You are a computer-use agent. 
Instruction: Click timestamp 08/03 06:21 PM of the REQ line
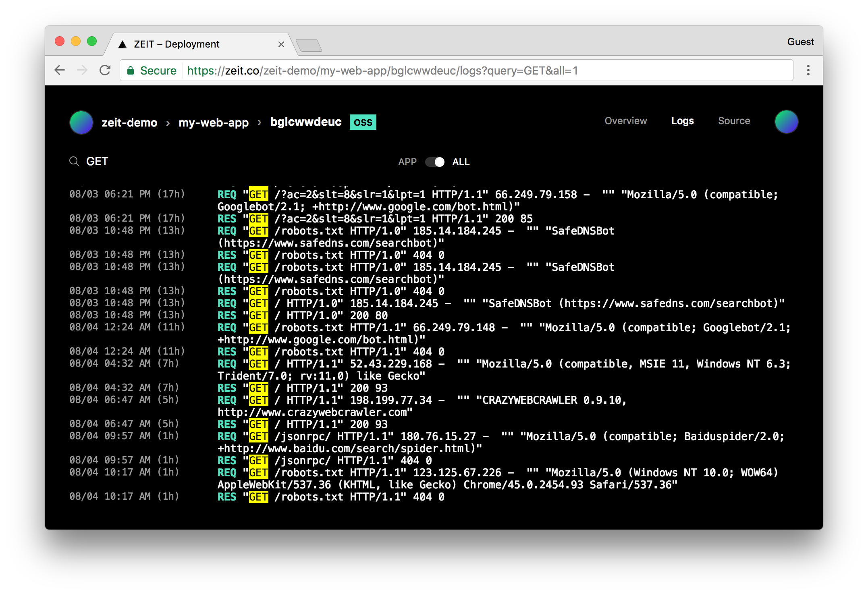point(127,194)
